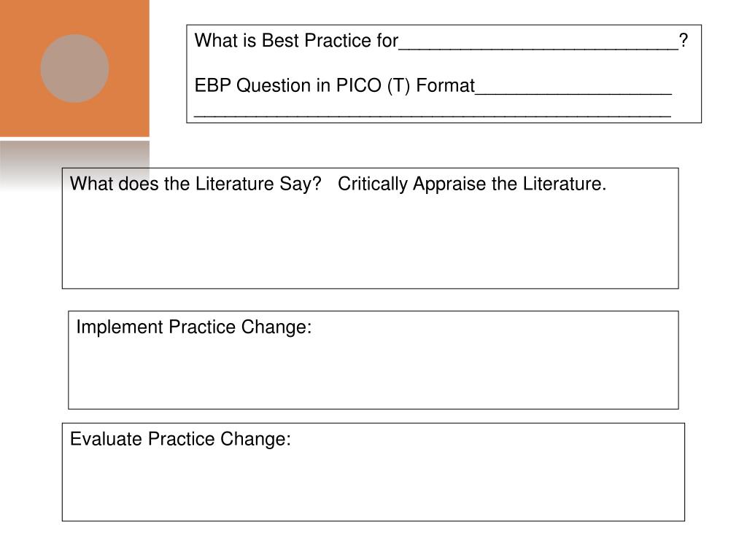Screen dimensions: 747x560
Task: Click the word 'Implement' in the middle box
Action: [120, 327]
